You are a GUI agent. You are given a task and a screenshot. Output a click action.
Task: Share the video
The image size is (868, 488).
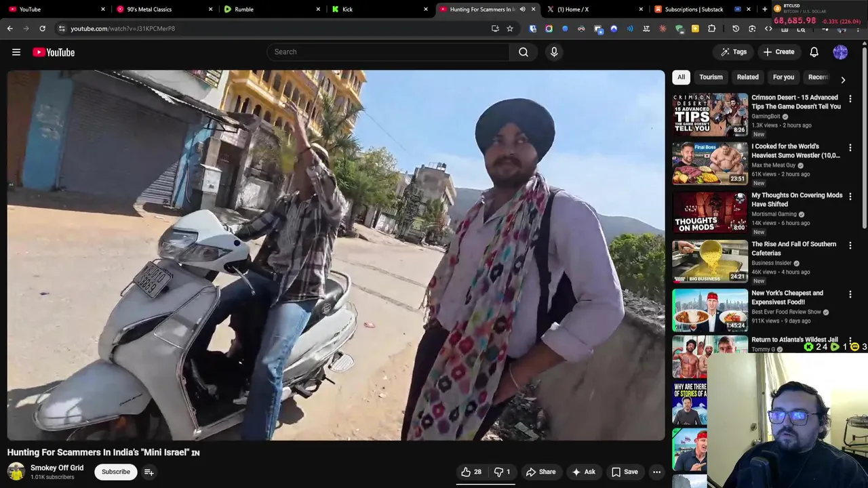540,472
